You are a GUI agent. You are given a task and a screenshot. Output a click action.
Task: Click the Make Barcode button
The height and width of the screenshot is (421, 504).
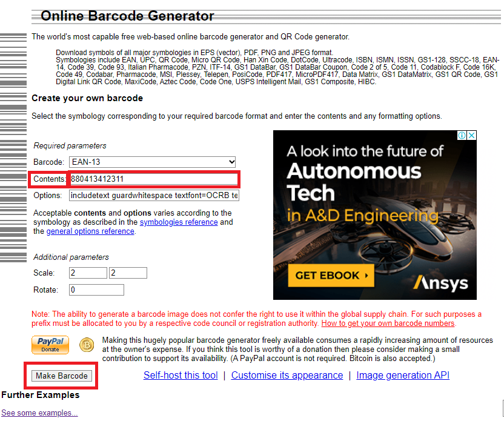click(x=61, y=376)
